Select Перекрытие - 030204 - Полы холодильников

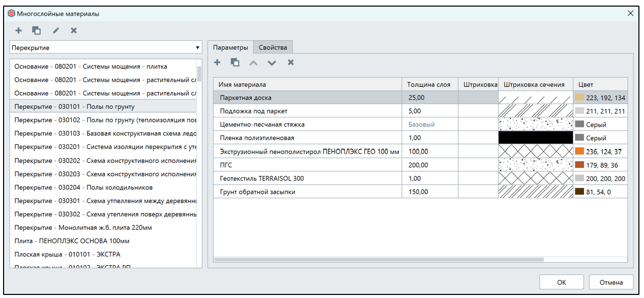point(103,187)
